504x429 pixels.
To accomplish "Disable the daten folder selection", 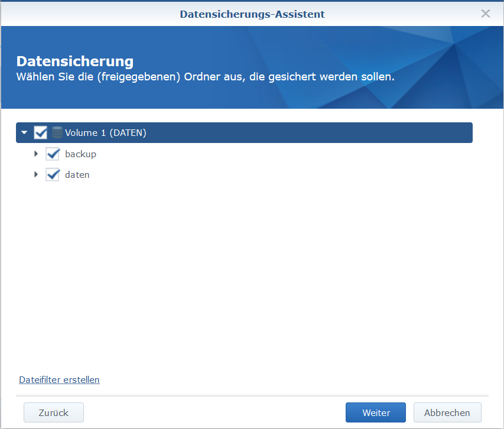I will [x=51, y=174].
